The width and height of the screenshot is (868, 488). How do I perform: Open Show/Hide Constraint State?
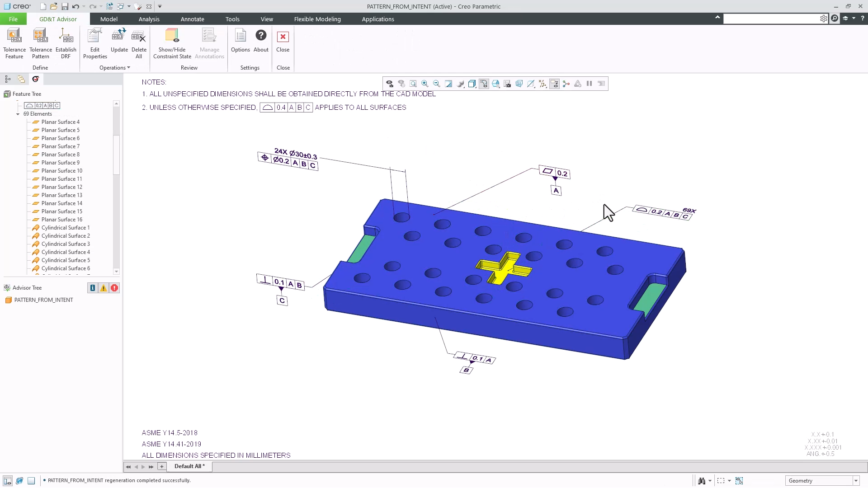tap(172, 43)
